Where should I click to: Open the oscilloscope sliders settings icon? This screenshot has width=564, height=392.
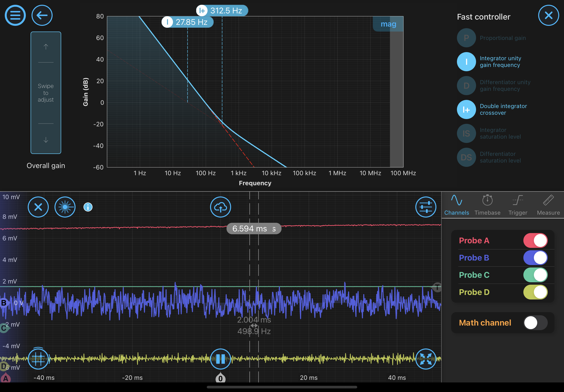pos(426,207)
